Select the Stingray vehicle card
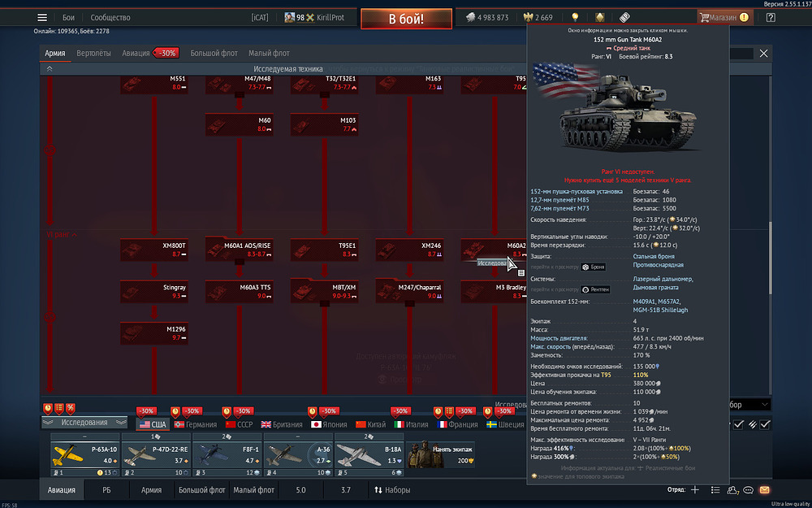This screenshot has height=508, width=812. (x=153, y=291)
